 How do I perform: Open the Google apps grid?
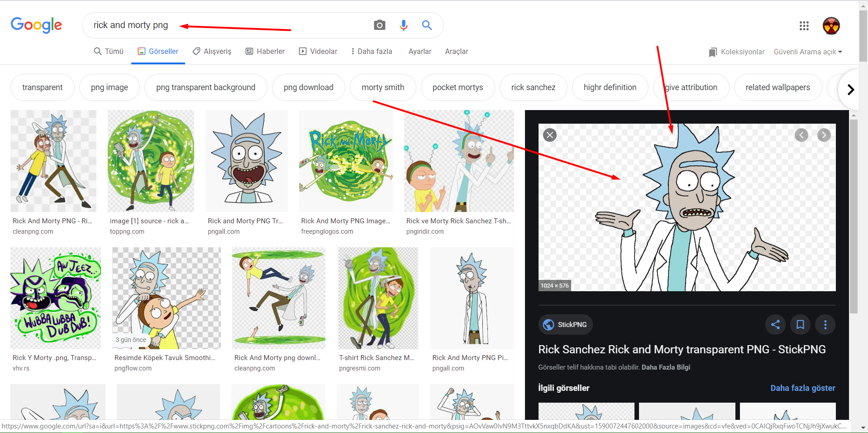point(804,26)
